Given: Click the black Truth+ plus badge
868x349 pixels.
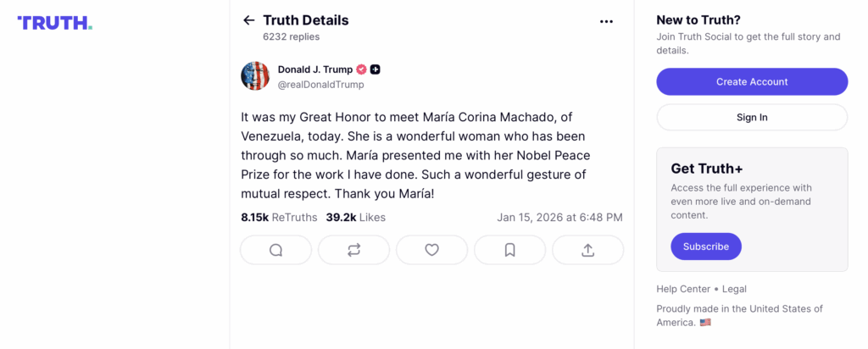Looking at the screenshot, I should click(375, 69).
